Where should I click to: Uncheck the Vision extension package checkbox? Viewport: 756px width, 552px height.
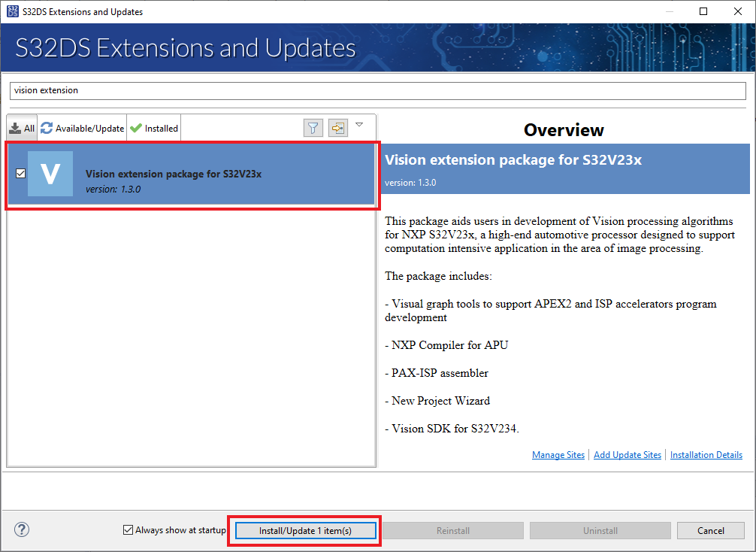[x=21, y=173]
